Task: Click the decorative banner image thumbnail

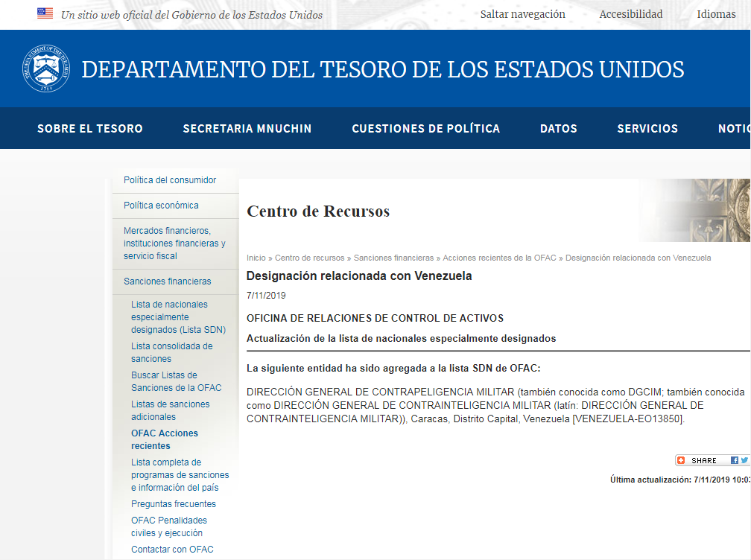Action: point(696,210)
